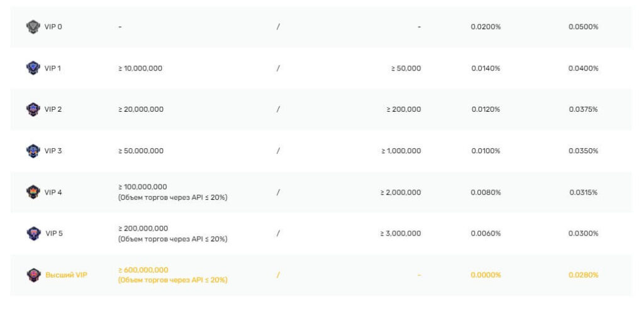The image size is (644, 314).
Task: Click the VIP 5 badge icon
Action: point(33,234)
